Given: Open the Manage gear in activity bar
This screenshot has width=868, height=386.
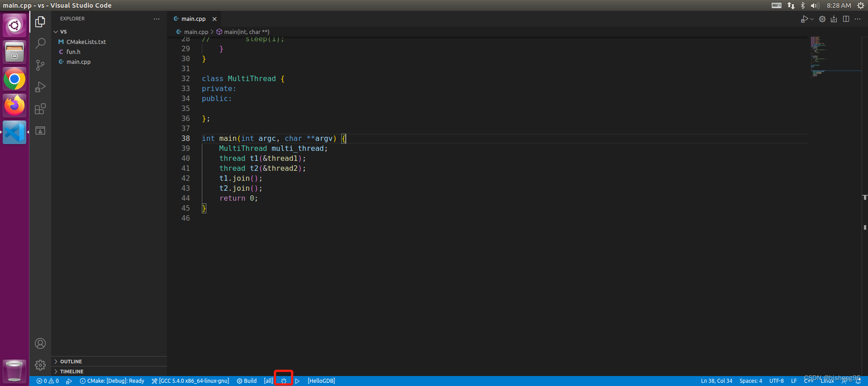Looking at the screenshot, I should point(40,365).
